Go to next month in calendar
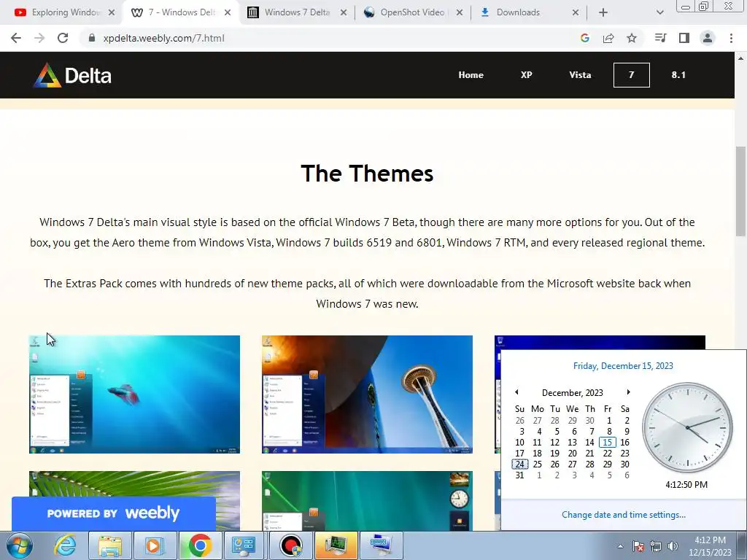Image resolution: width=747 pixels, height=560 pixels. point(628,392)
